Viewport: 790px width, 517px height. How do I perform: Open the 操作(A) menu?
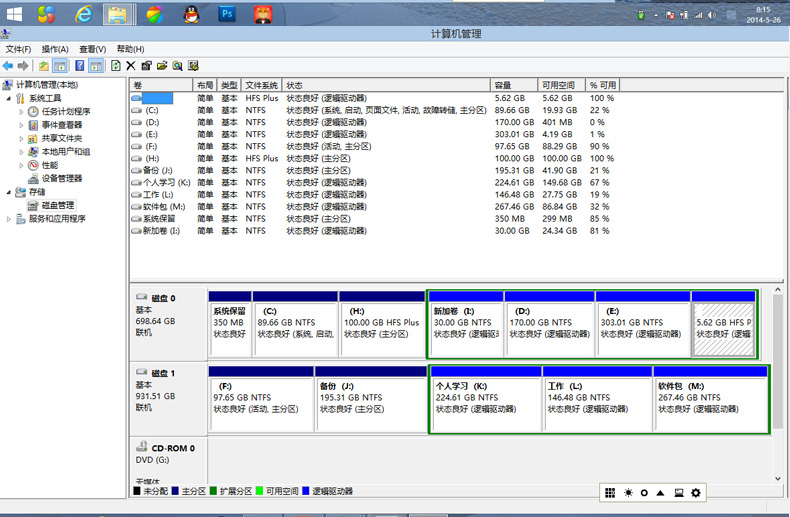pyautogui.click(x=55, y=49)
